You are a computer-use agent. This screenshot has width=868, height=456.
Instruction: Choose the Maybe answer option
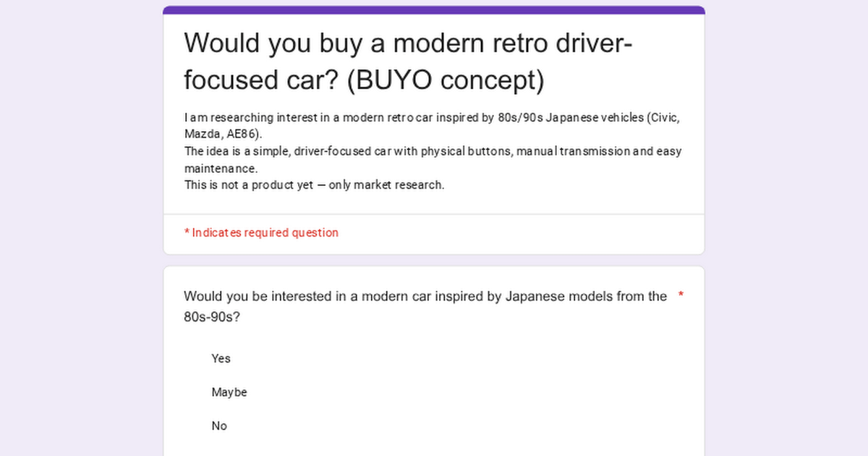tap(229, 392)
